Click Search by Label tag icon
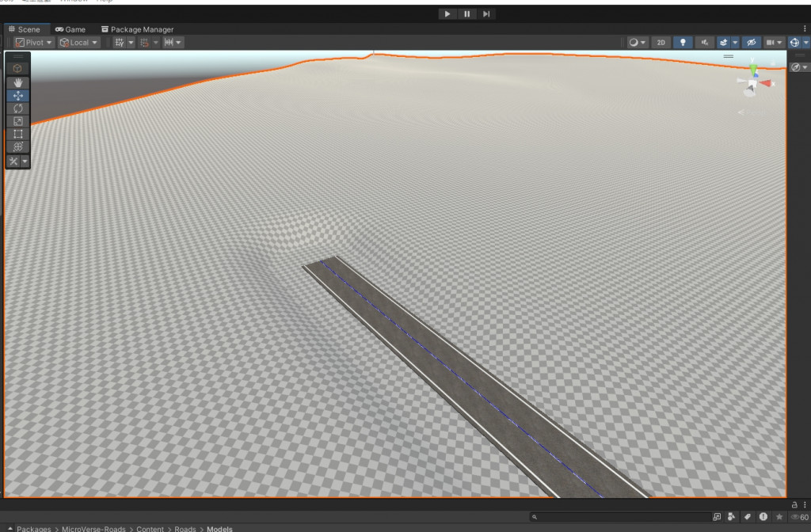 748,516
